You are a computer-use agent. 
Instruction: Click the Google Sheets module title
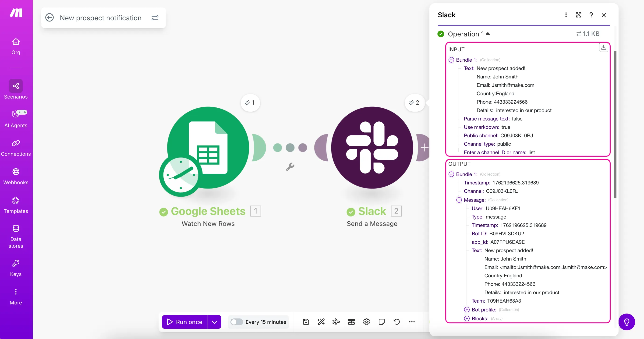tap(208, 211)
